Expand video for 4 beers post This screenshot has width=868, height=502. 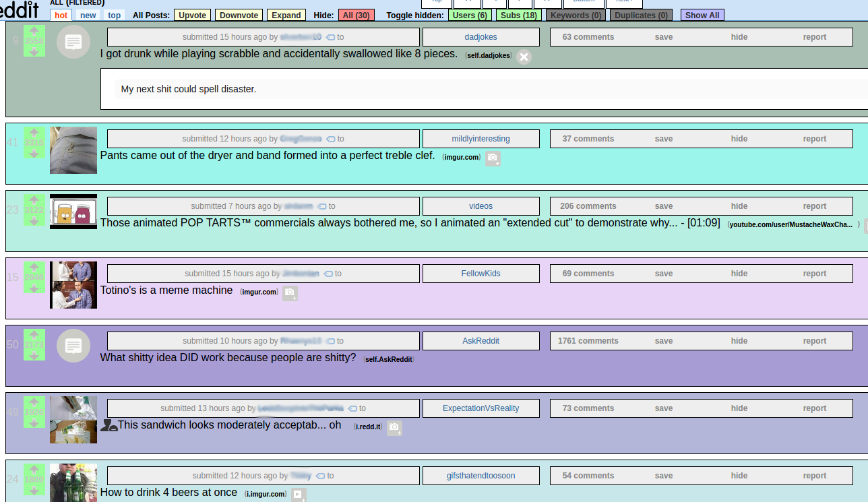pyautogui.click(x=298, y=495)
